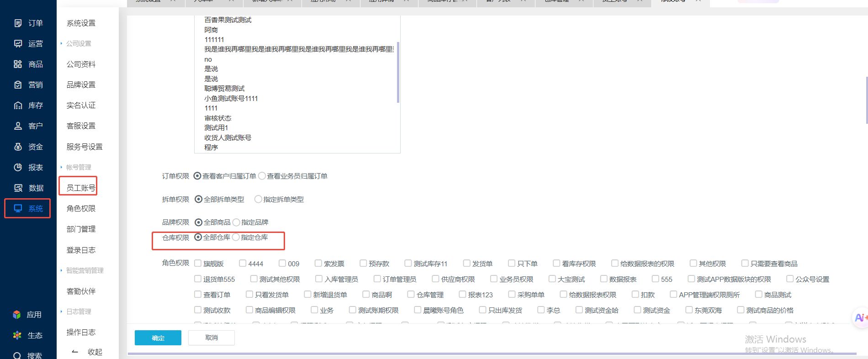Image resolution: width=868 pixels, height=359 pixels.
Task: Expand the 公司设置 menu group
Action: tap(76, 43)
